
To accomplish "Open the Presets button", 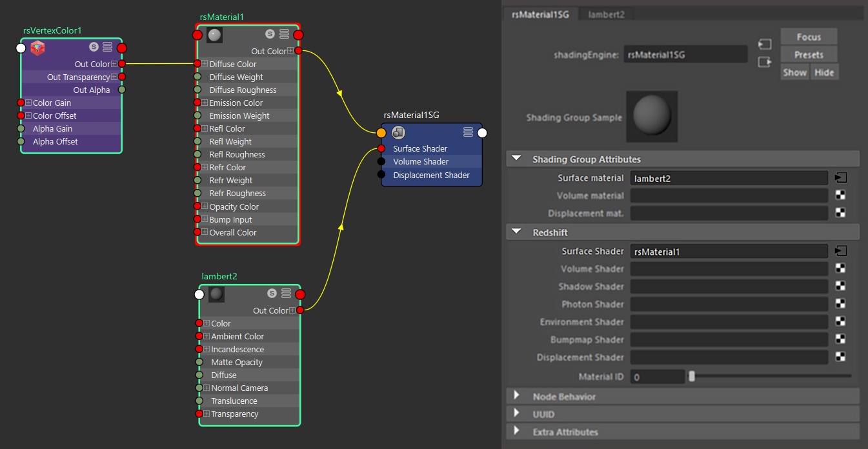I will (x=809, y=55).
